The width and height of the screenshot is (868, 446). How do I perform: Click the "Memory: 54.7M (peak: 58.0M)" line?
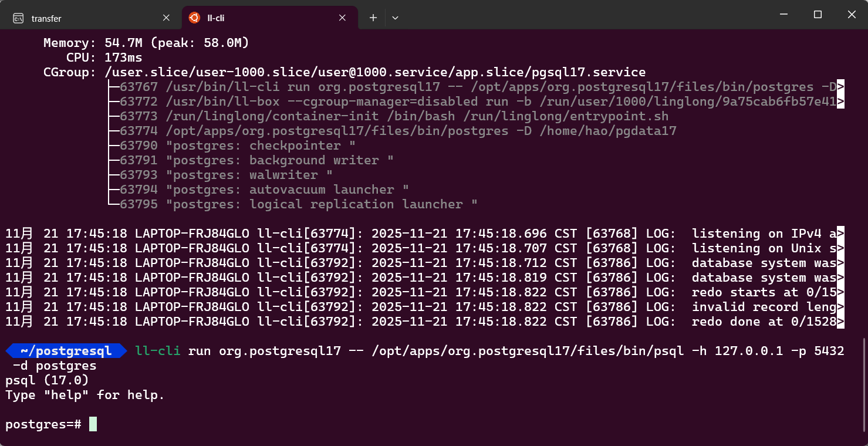146,43
